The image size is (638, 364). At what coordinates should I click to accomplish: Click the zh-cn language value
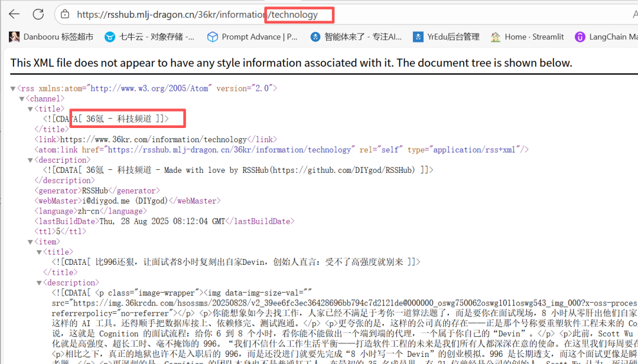88,211
